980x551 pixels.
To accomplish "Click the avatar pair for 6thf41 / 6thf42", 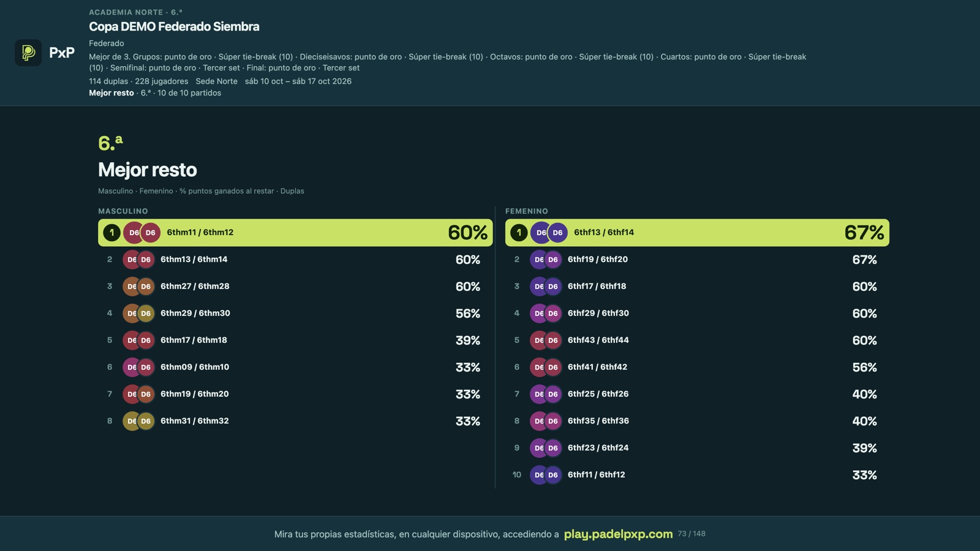I will pyautogui.click(x=546, y=367).
